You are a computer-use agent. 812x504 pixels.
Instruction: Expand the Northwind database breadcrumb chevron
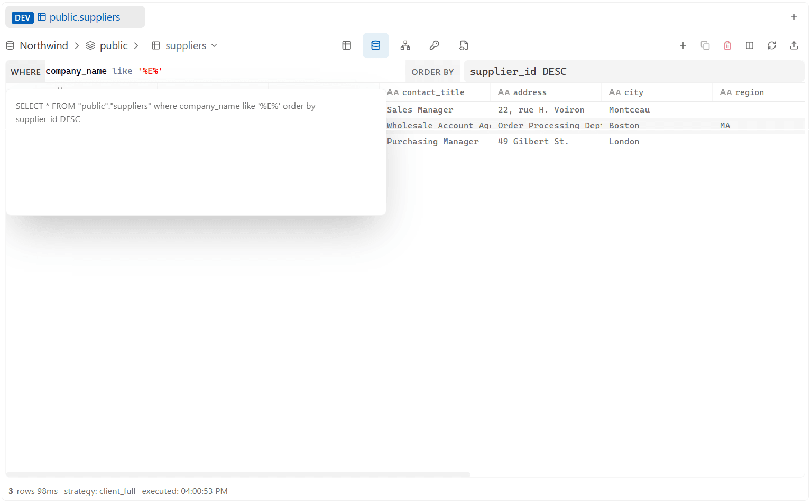tap(77, 45)
